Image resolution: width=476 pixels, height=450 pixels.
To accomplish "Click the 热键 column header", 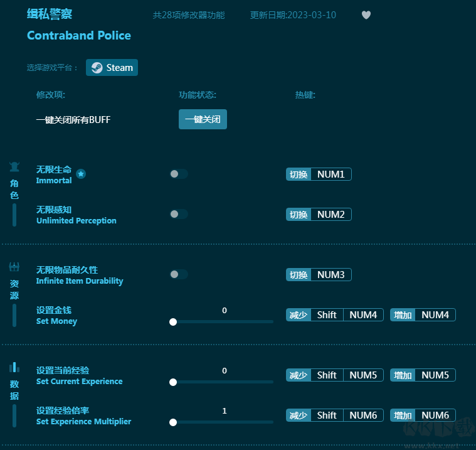I will [305, 95].
